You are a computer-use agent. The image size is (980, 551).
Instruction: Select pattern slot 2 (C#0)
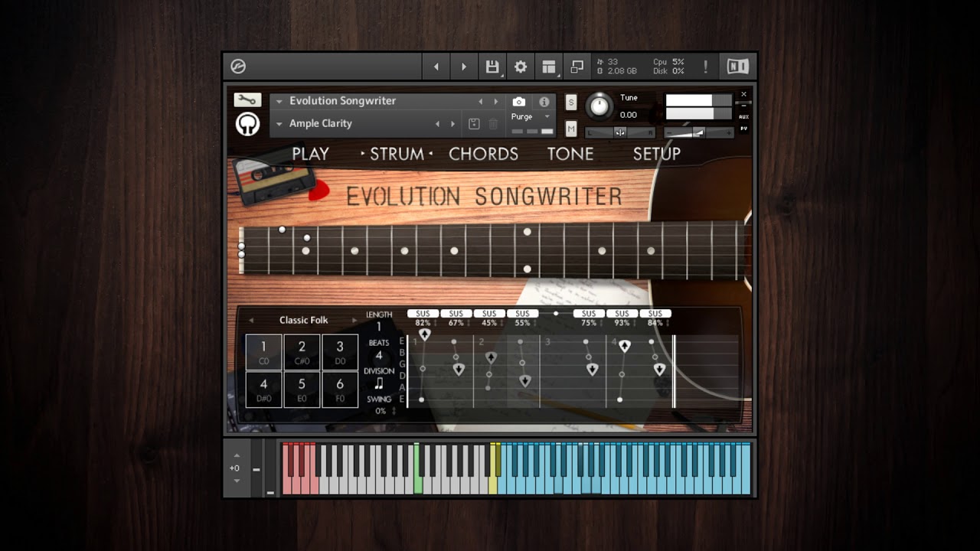pos(302,352)
